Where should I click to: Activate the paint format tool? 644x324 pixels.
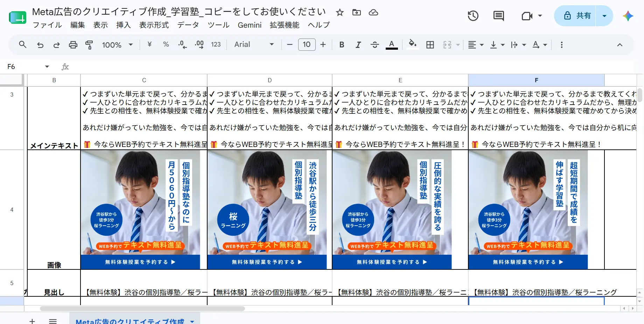click(89, 45)
